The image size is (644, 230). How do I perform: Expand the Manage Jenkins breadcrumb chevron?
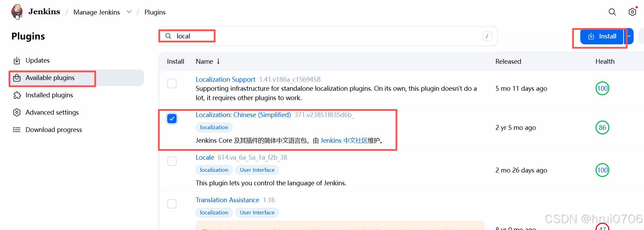pos(129,12)
